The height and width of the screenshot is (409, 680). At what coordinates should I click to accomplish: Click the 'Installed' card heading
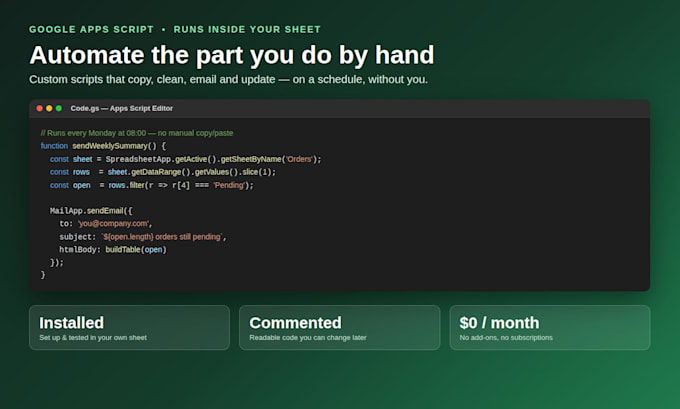72,323
